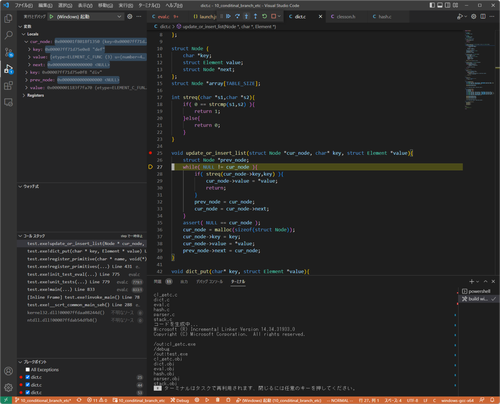Click Step Out in the debug toolbar

[255, 16]
